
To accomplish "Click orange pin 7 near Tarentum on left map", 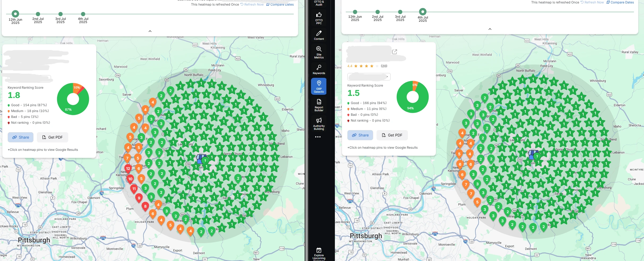I will click(127, 159).
